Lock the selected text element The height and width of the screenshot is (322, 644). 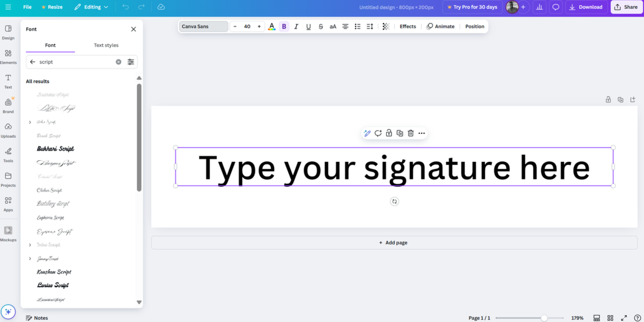(389, 133)
